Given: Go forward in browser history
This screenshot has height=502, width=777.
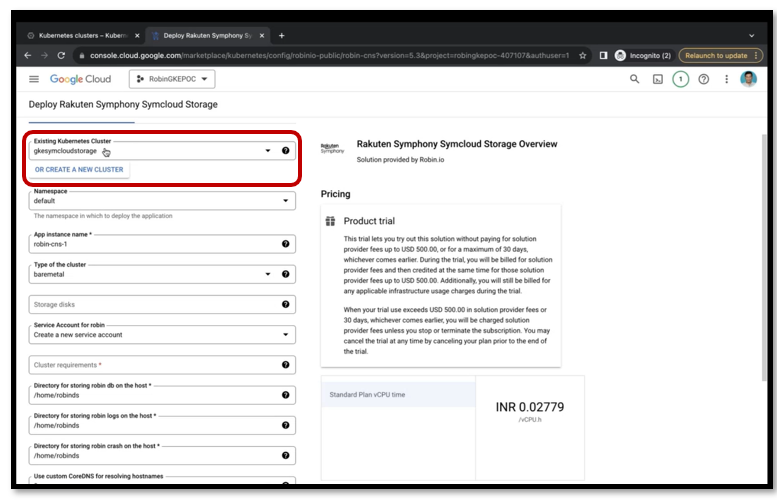Looking at the screenshot, I should click(x=44, y=56).
